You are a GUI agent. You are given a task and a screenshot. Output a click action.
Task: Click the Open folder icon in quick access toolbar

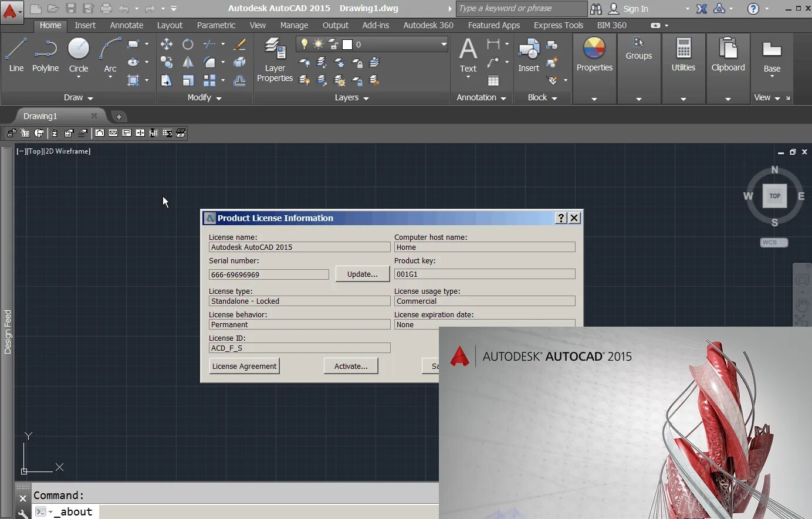point(53,9)
